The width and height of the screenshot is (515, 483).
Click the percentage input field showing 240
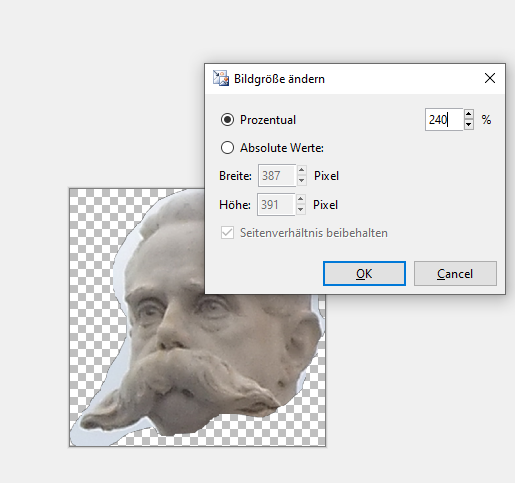(444, 120)
